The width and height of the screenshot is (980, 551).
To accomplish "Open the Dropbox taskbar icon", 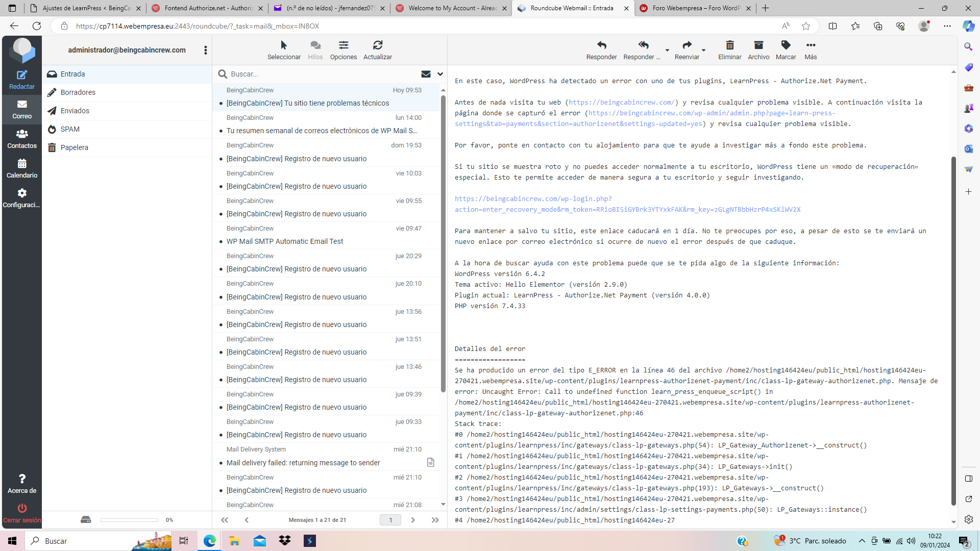I will (285, 541).
